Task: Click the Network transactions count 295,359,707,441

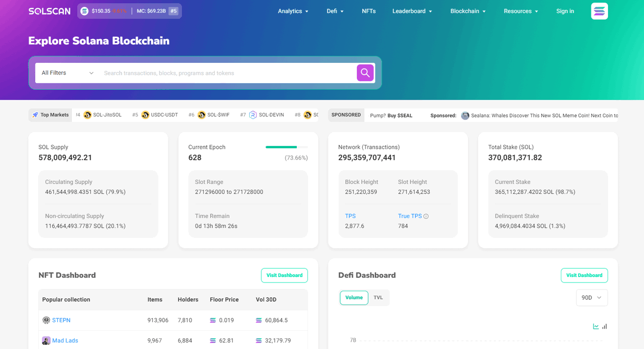Action: [367, 158]
